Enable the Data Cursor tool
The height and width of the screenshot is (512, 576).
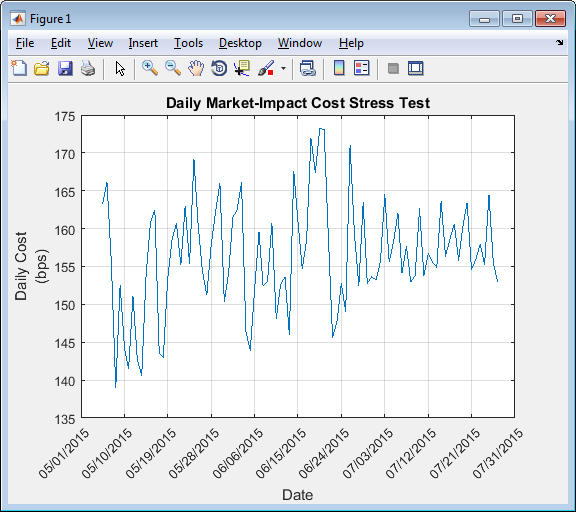tap(242, 68)
